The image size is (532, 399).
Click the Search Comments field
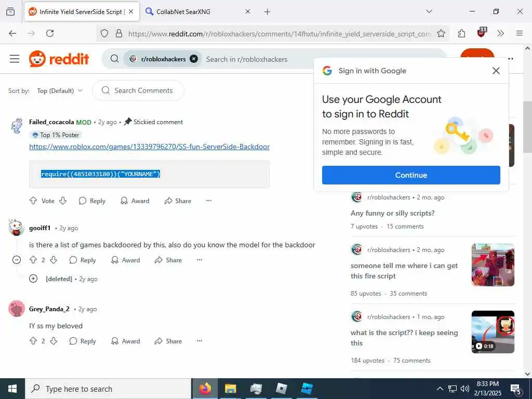(x=138, y=90)
